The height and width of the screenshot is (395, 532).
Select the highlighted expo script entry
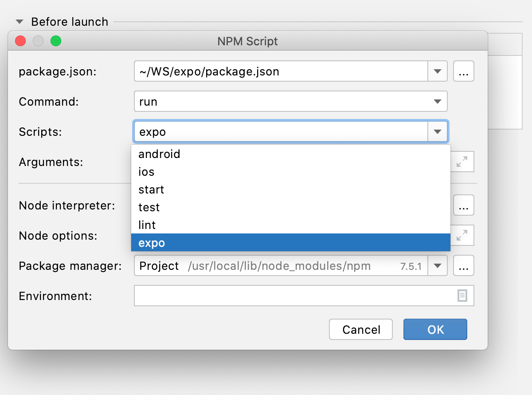point(151,243)
